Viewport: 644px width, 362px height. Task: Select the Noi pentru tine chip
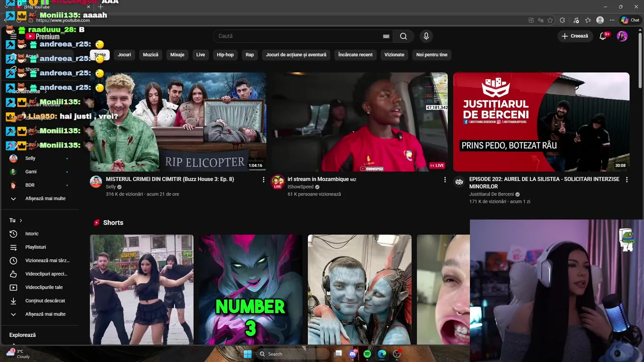tap(432, 55)
